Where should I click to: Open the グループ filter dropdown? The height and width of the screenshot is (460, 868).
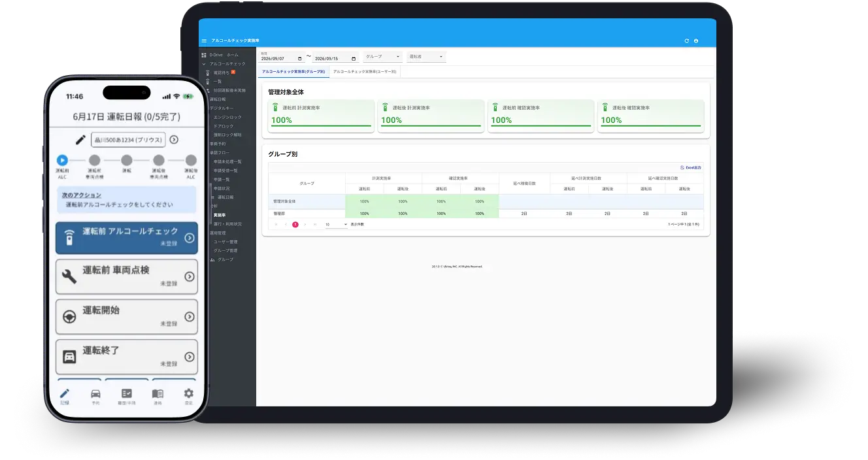[383, 57]
